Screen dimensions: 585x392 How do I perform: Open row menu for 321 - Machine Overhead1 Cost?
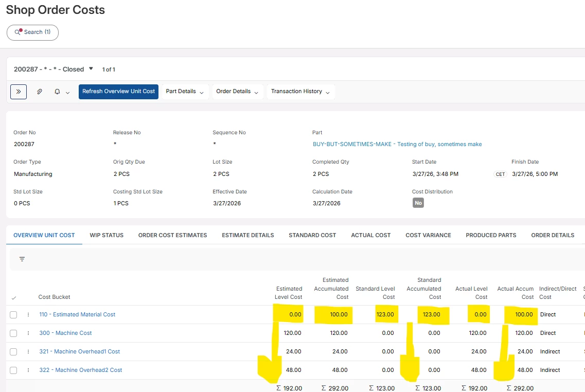28,351
